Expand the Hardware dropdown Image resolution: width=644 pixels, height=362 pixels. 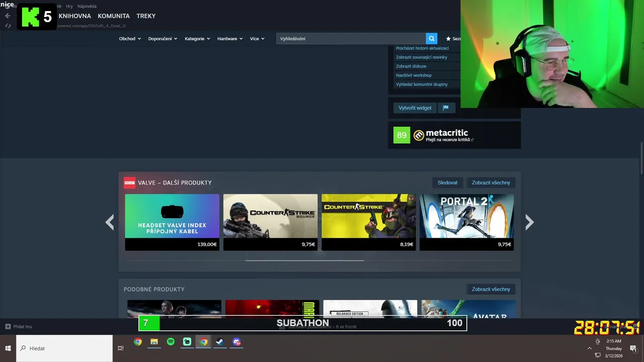(x=230, y=39)
